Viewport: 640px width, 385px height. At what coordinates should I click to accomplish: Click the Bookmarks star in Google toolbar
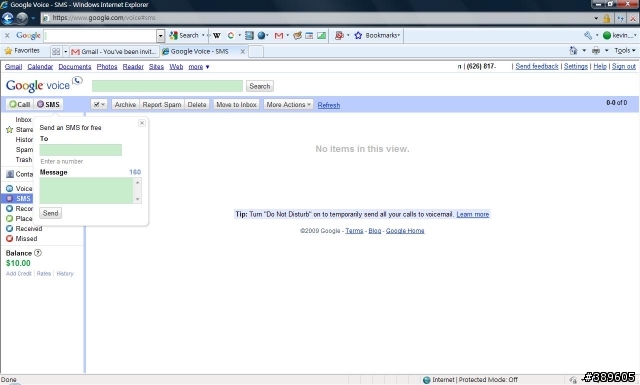point(358,36)
